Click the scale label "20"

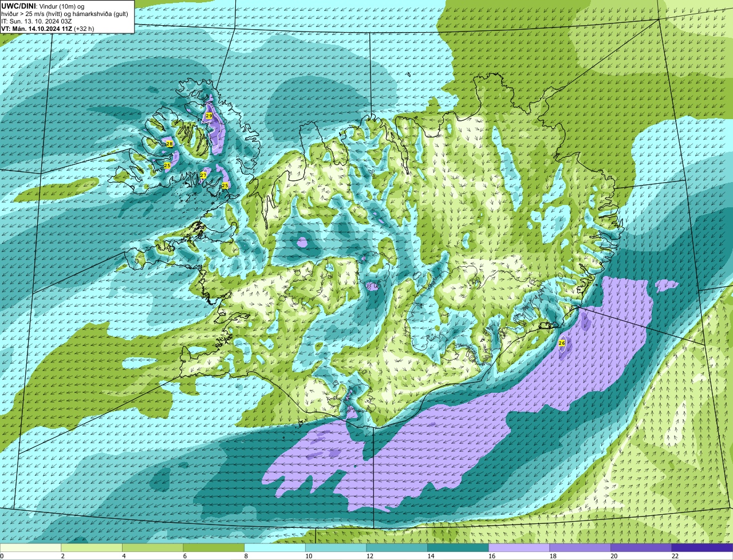click(614, 556)
